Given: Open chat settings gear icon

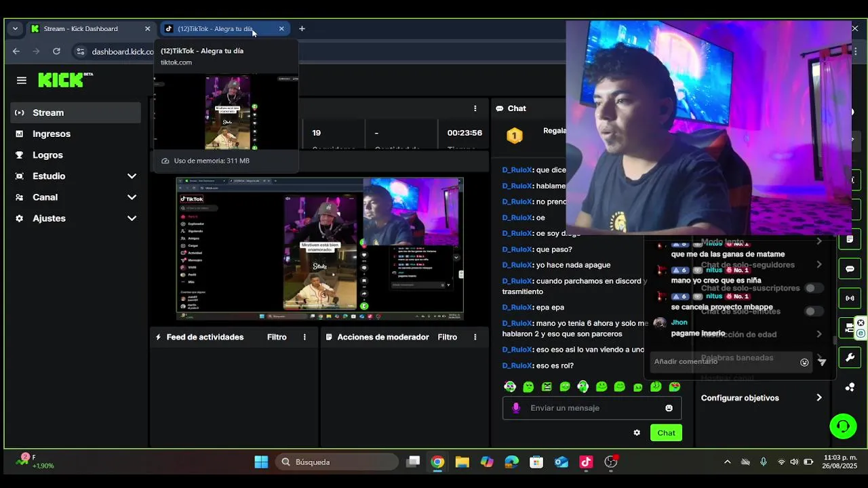Looking at the screenshot, I should 637,432.
